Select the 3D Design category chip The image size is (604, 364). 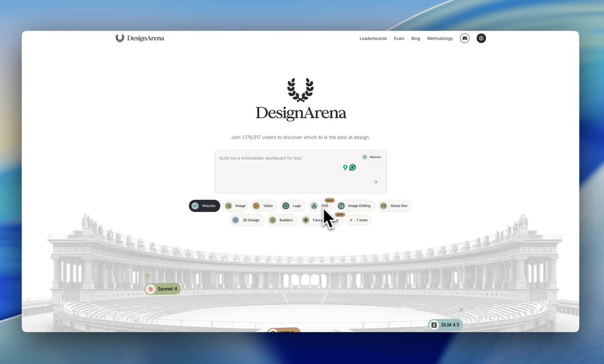tap(247, 220)
